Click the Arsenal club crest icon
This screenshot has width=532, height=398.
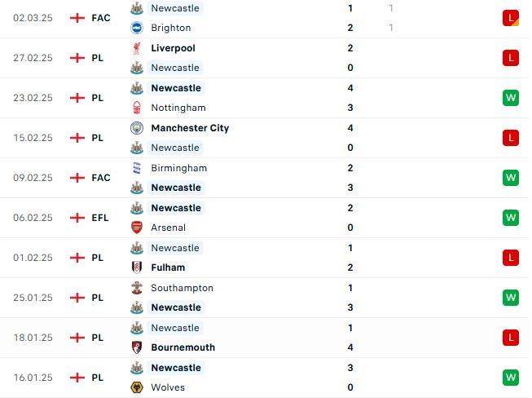pos(137,228)
